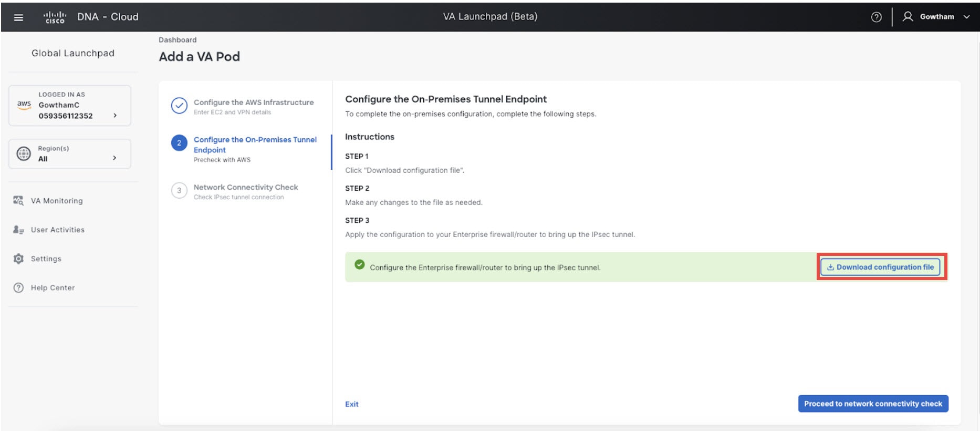Click the Exit link
The height and width of the screenshot is (431, 980).
pos(352,404)
